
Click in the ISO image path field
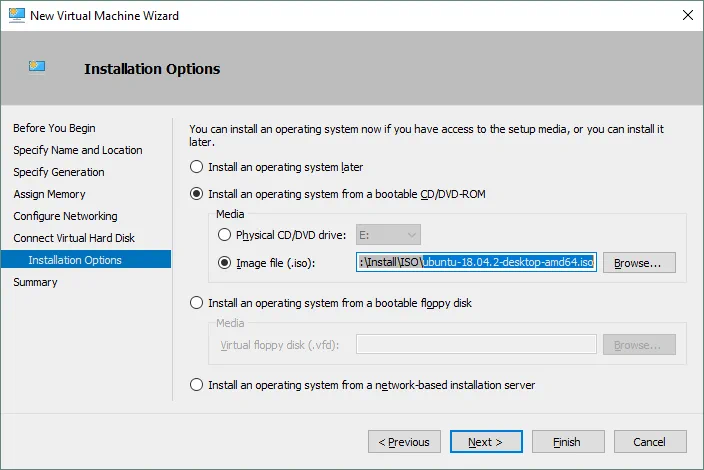(x=476, y=263)
